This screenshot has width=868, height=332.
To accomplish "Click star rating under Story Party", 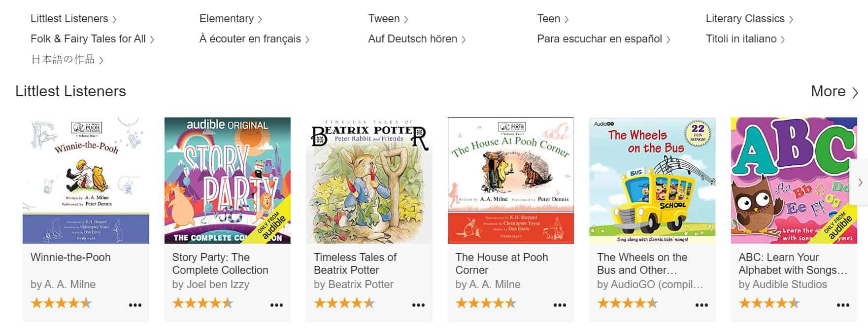I will coord(202,303).
